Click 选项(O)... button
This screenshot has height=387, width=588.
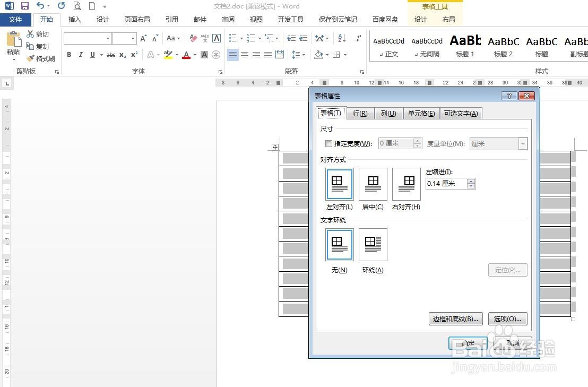point(507,319)
